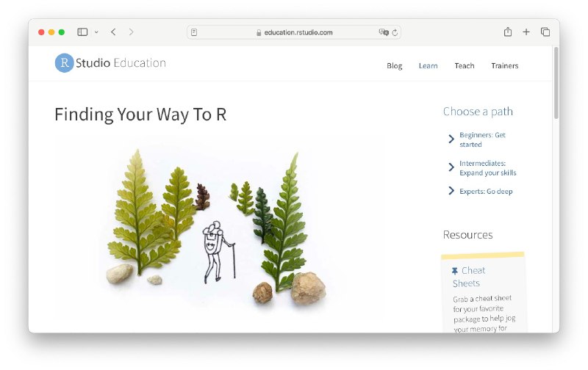Open the Learn menu item

pos(429,66)
